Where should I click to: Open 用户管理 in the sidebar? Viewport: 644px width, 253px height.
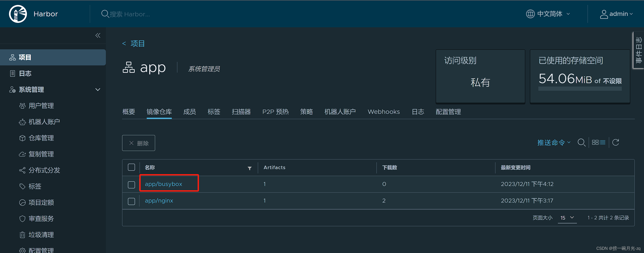coord(41,106)
